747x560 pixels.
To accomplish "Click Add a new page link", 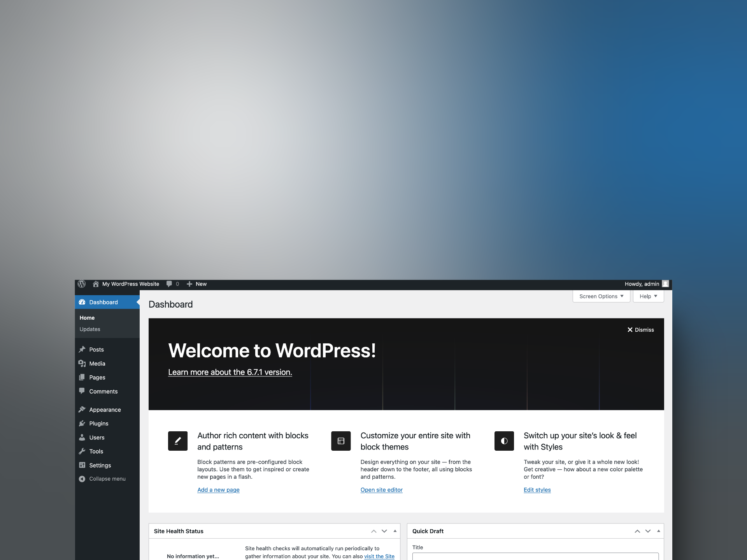I will click(x=218, y=489).
